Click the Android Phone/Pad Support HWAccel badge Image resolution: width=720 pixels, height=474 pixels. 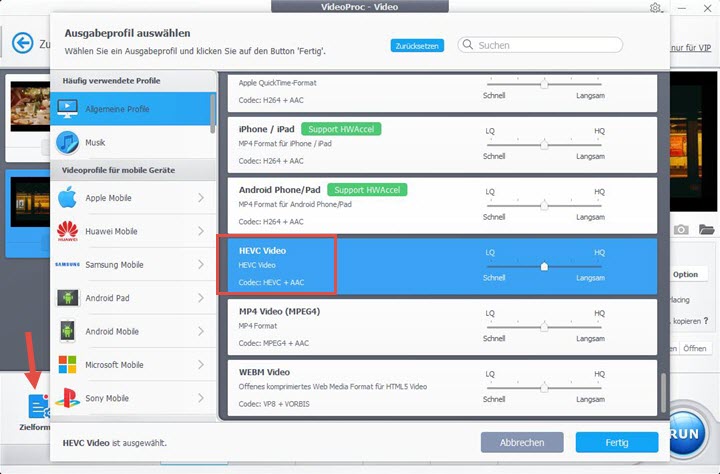[367, 190]
